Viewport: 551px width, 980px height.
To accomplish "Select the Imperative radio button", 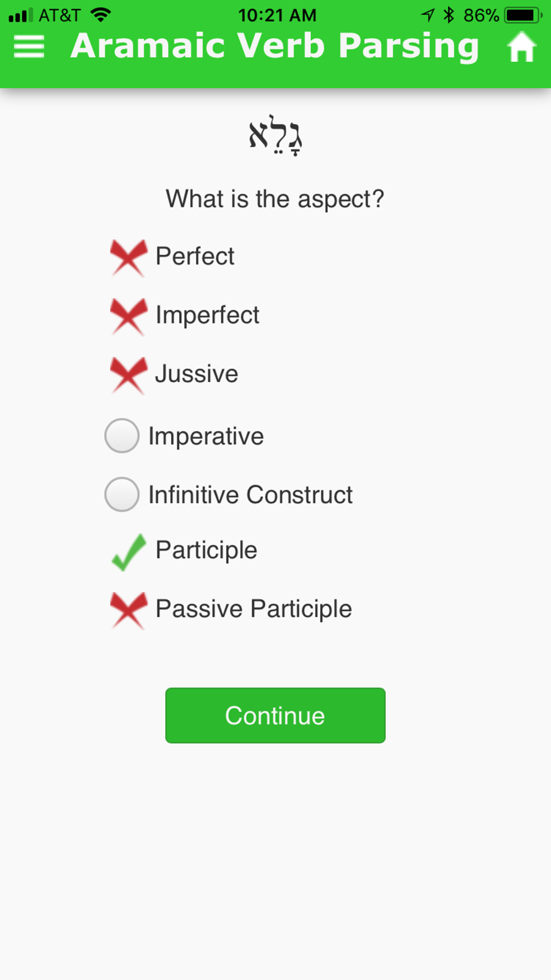I will (122, 436).
